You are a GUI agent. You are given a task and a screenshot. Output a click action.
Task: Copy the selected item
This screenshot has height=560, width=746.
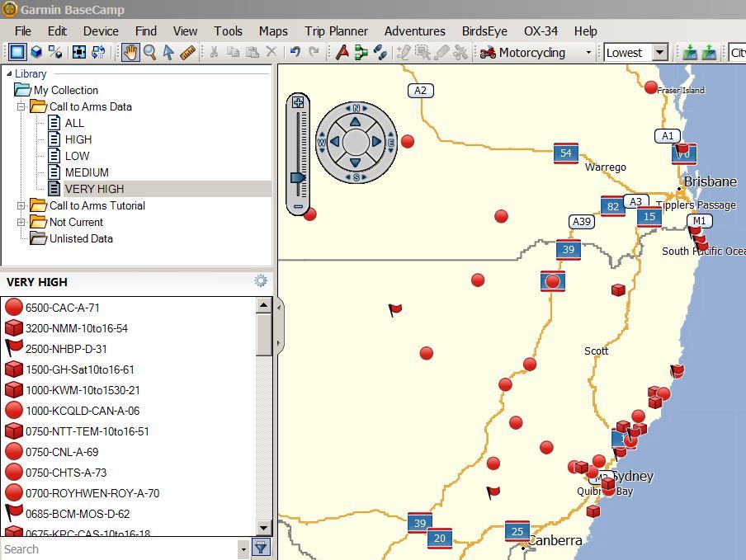[x=233, y=52]
